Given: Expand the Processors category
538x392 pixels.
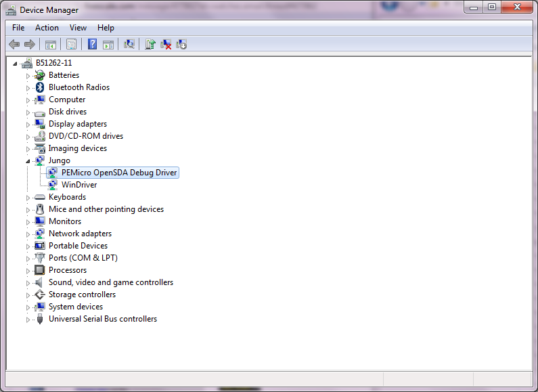Looking at the screenshot, I should pos(28,271).
